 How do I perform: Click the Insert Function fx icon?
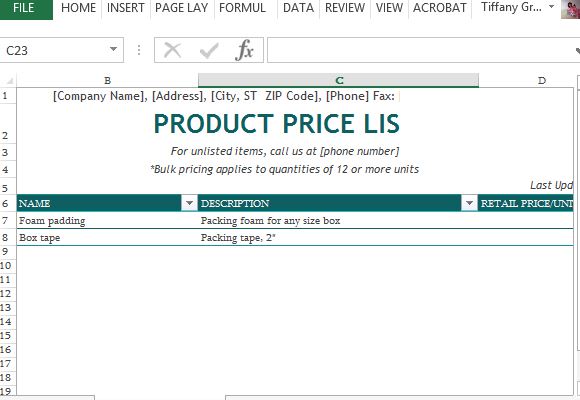point(245,50)
